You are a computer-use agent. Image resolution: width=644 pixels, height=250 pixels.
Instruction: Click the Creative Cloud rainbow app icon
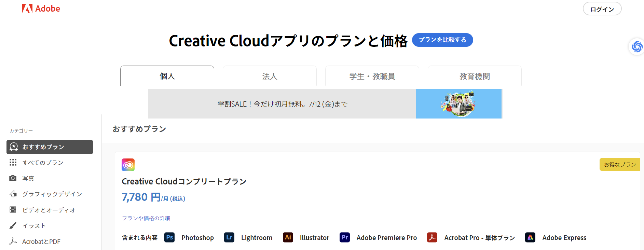128,165
